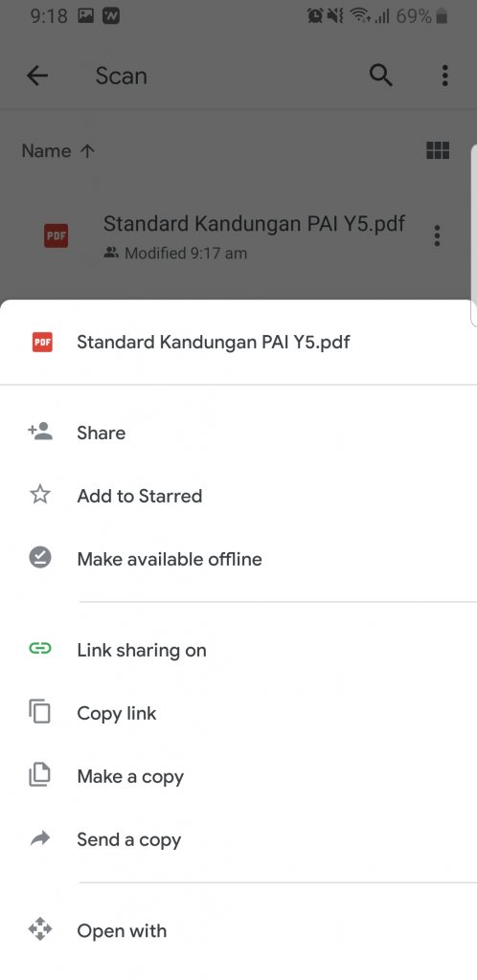
Task: Select Copy link text option
Action: (x=116, y=713)
